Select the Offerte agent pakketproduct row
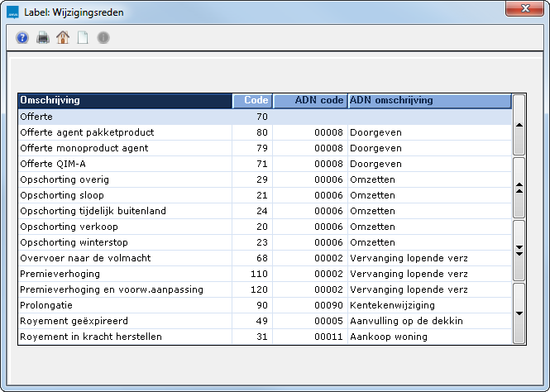Image resolution: width=550 pixels, height=392 pixels. [124, 132]
